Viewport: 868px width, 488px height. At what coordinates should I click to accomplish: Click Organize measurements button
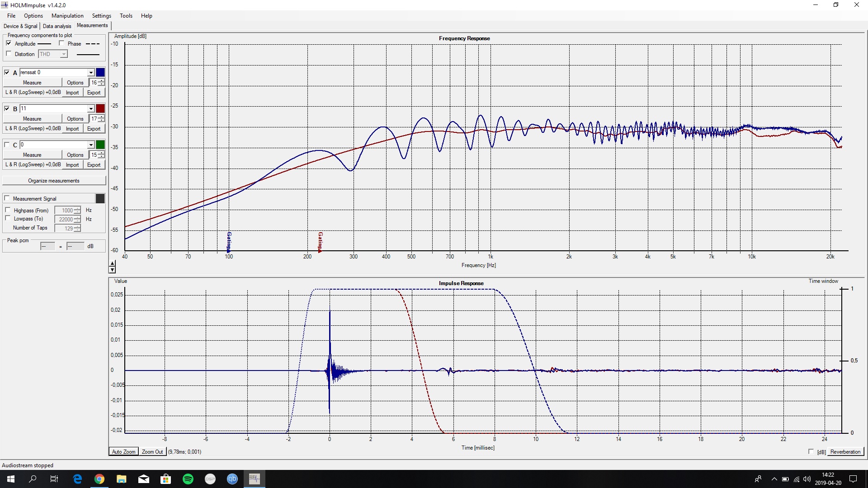(54, 181)
